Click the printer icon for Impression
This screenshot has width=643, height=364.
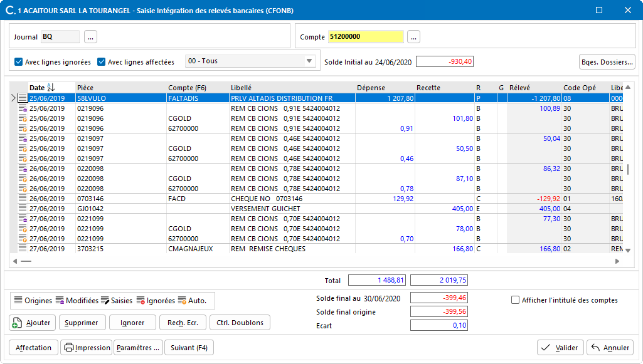pyautogui.click(x=69, y=348)
